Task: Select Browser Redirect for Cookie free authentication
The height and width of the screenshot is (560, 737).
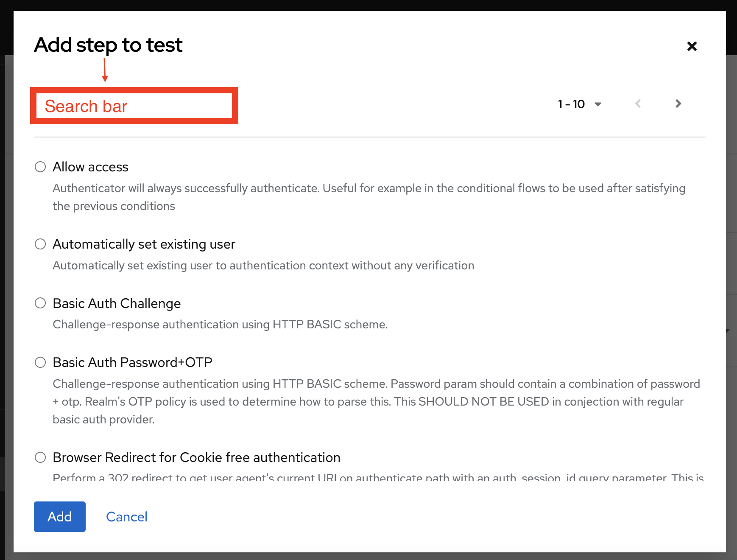Action: pyautogui.click(x=40, y=457)
